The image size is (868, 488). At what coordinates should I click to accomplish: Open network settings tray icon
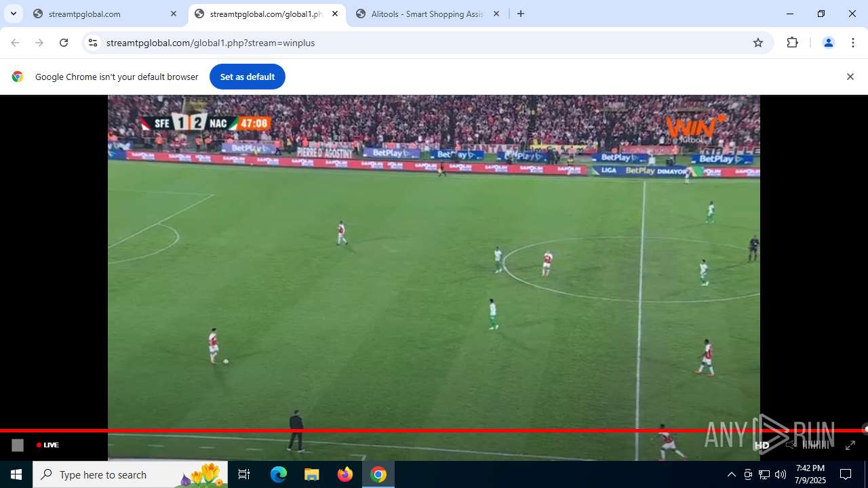click(764, 474)
